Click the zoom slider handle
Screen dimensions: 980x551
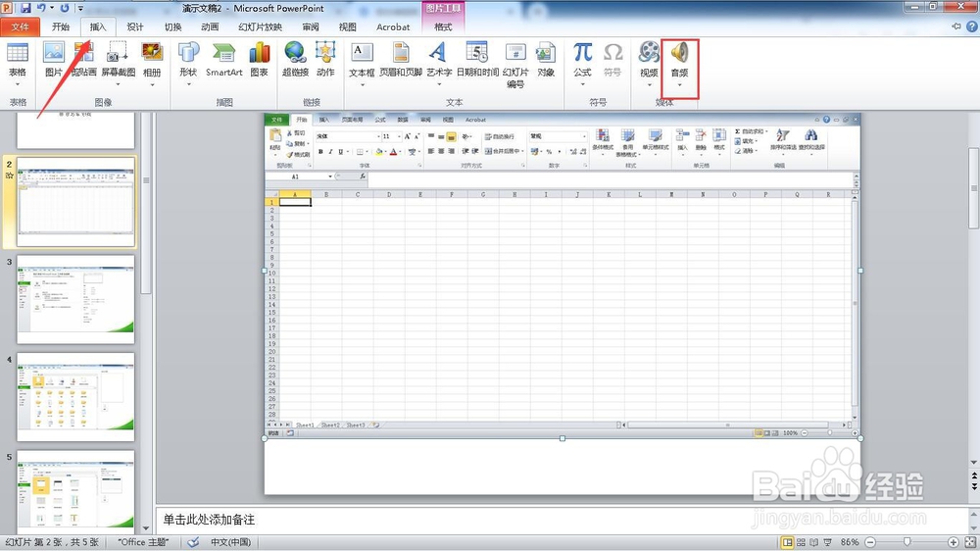click(906, 542)
